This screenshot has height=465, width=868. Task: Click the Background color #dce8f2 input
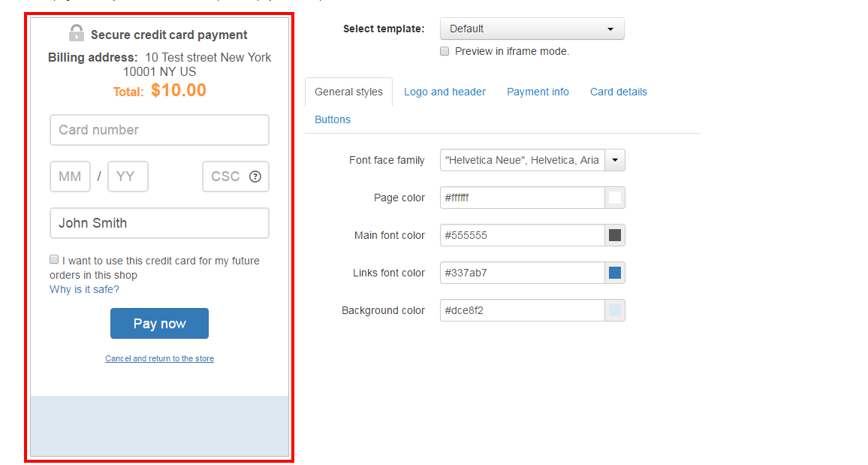tap(523, 310)
